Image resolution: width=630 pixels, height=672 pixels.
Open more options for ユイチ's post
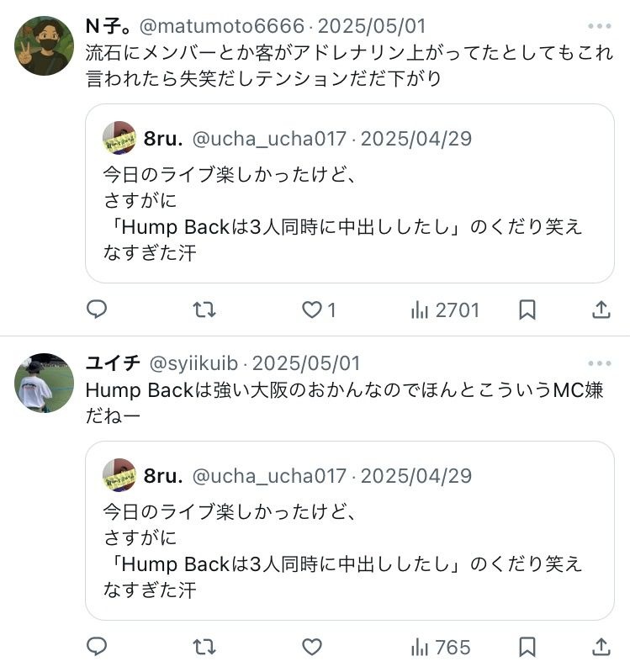pyautogui.click(x=600, y=363)
